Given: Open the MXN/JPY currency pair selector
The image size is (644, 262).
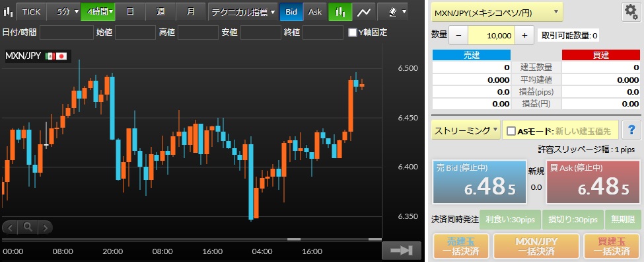Looking at the screenshot, I should click(x=497, y=13).
